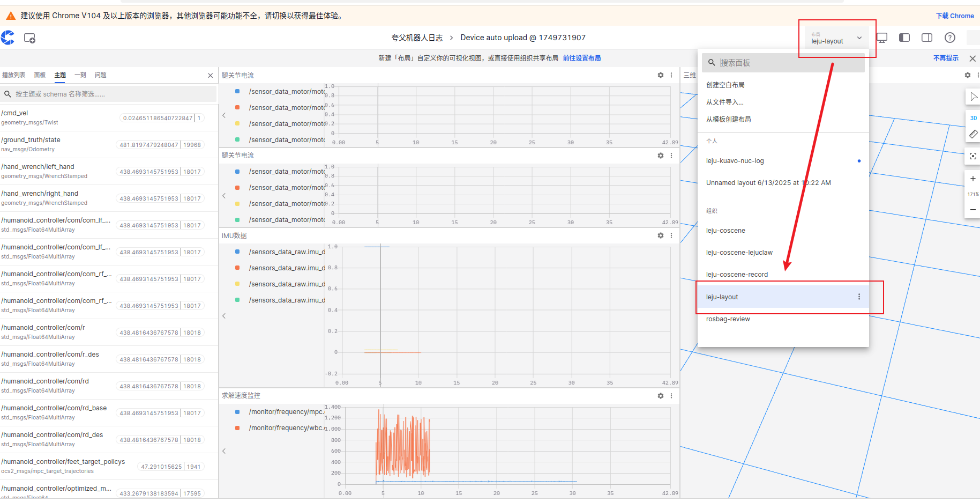
Task: Click the 3D view ruler measure tool
Action: (973, 134)
